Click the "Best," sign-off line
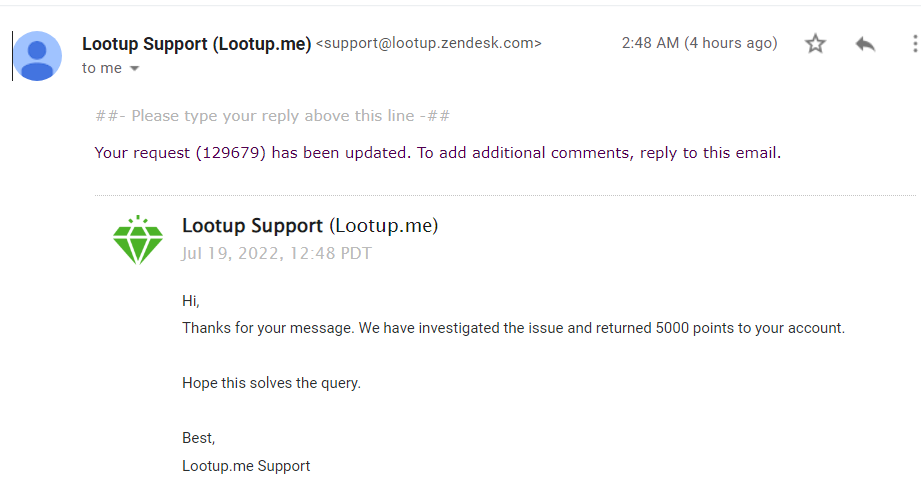 coord(198,438)
